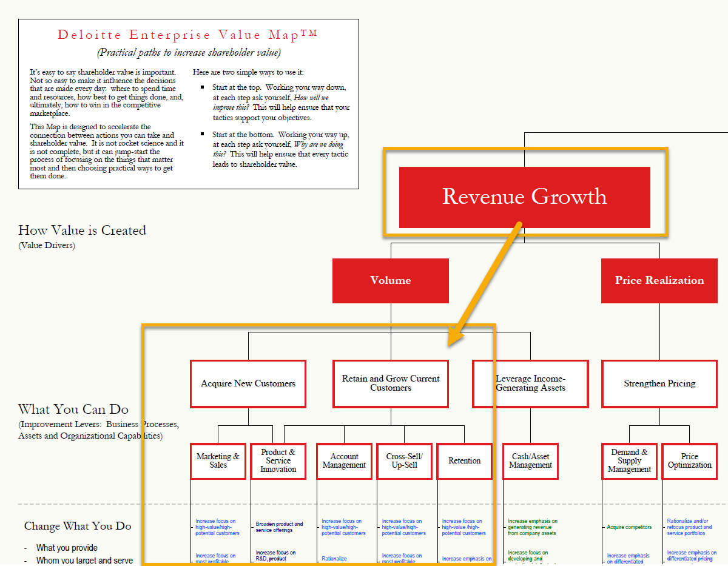This screenshot has width=728, height=566.
Task: Select the Price Realization box
Action: [x=659, y=280]
